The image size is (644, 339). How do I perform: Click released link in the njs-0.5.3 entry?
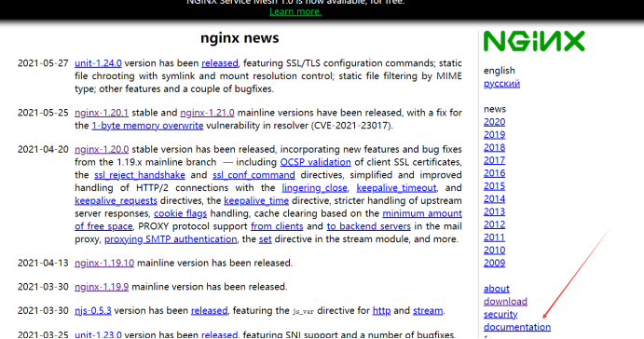click(x=209, y=311)
